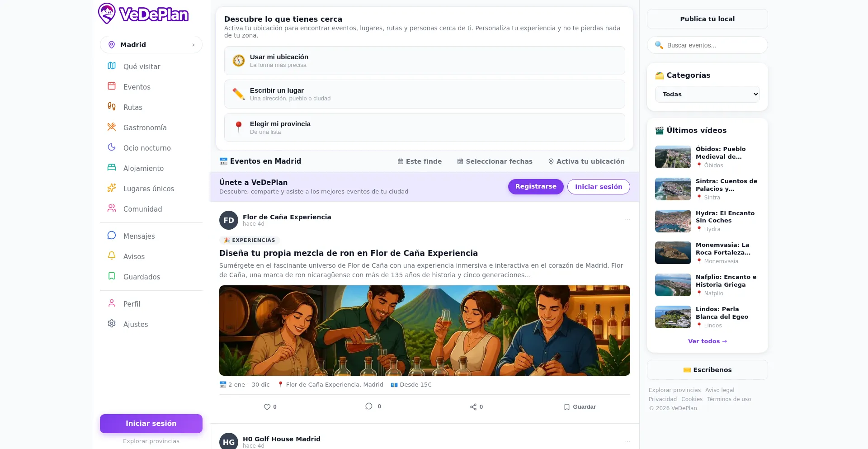868x449 pixels.
Task: Open comments on Flor de Caña post
Action: (x=373, y=406)
